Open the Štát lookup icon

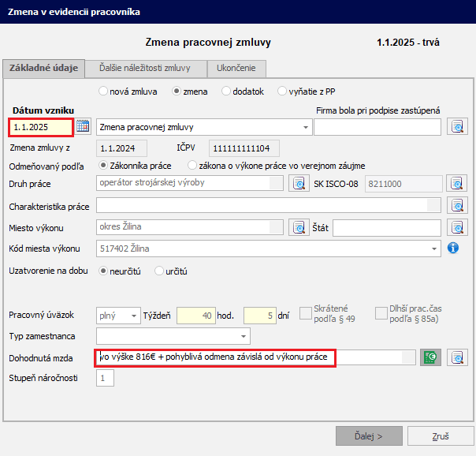457,227
